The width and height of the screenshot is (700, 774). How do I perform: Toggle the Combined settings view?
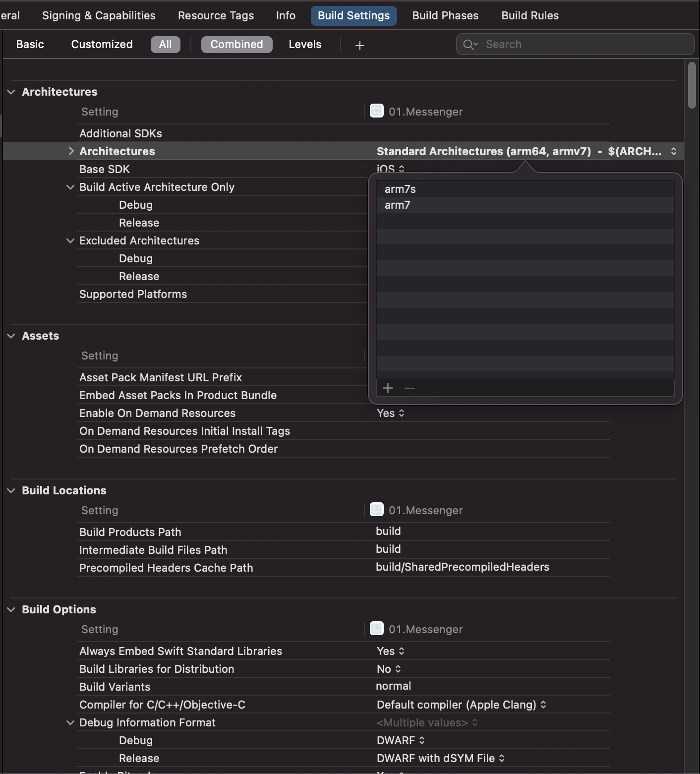pos(236,44)
